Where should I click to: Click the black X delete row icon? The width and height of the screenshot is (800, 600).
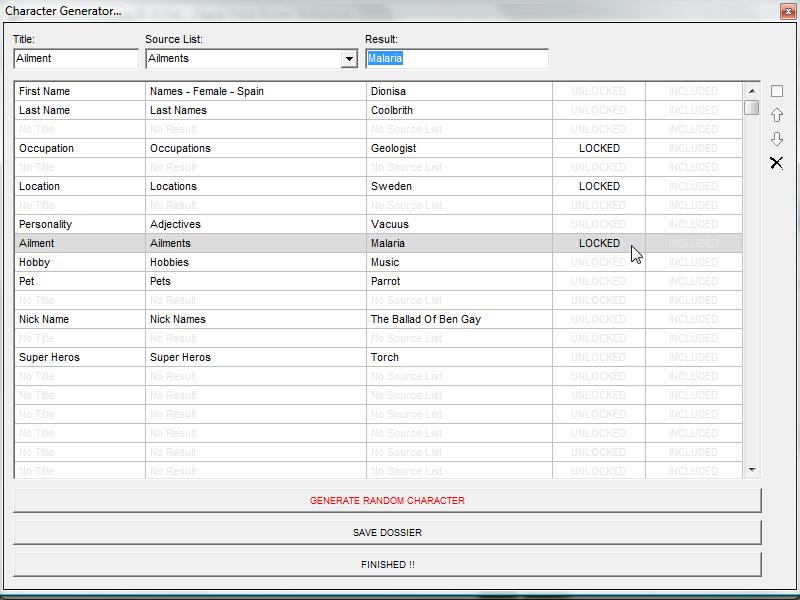pyautogui.click(x=777, y=163)
